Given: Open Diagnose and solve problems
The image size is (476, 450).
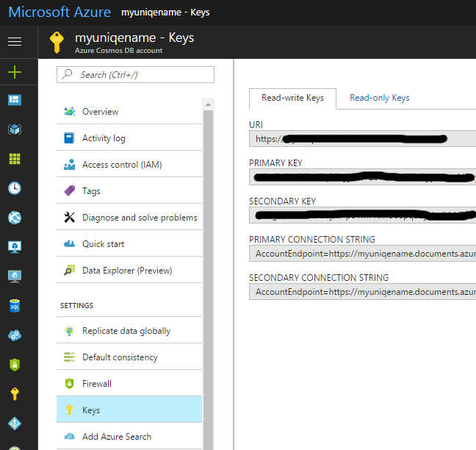Looking at the screenshot, I should [129, 217].
